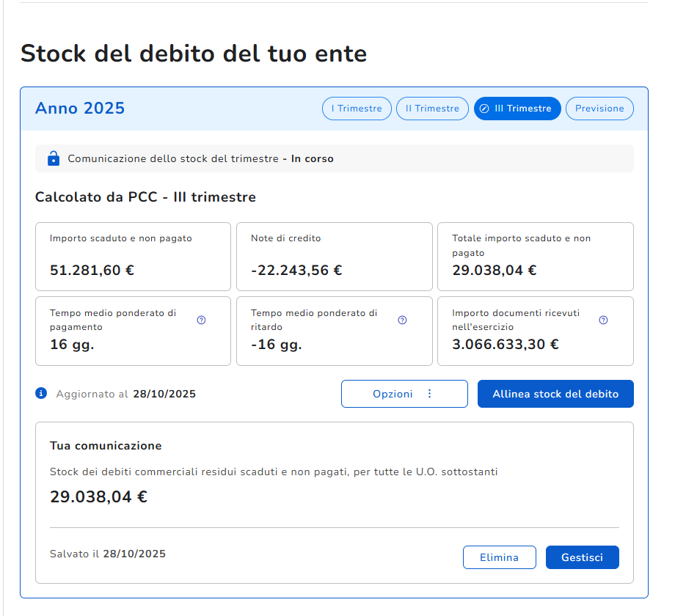Open help for Tempo medio ponderato di pagamento
This screenshot has width=675, height=616.
tap(201, 320)
